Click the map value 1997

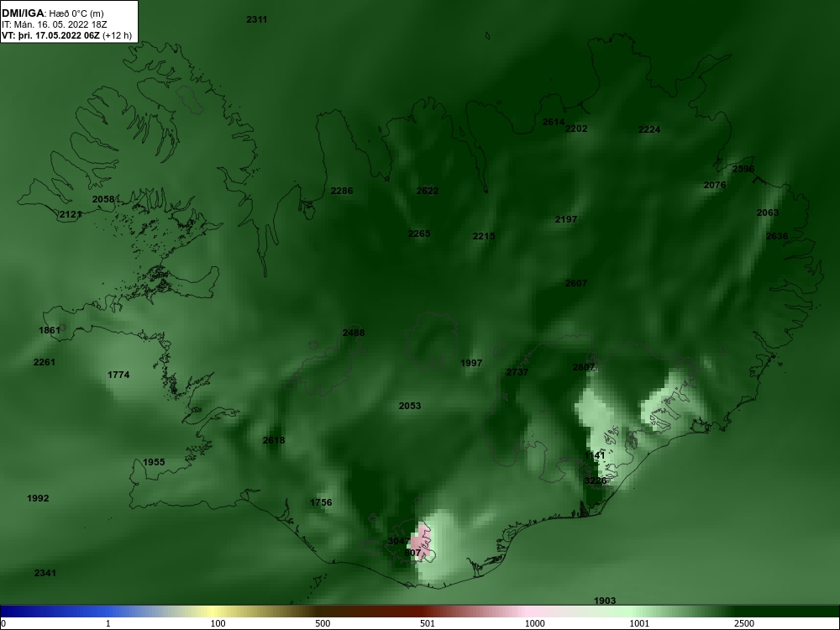point(471,363)
